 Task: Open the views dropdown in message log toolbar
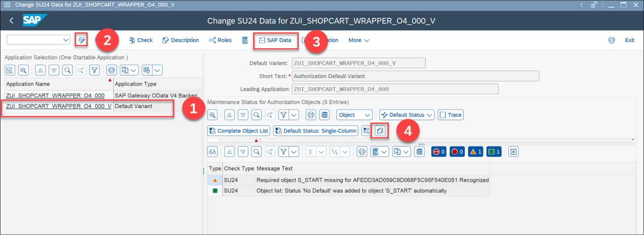(380, 152)
